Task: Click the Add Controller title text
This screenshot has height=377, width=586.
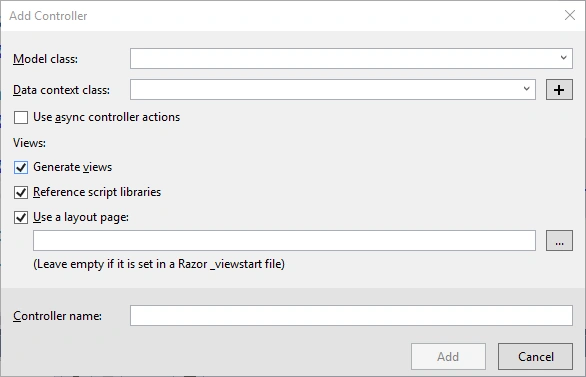Action: click(x=48, y=16)
